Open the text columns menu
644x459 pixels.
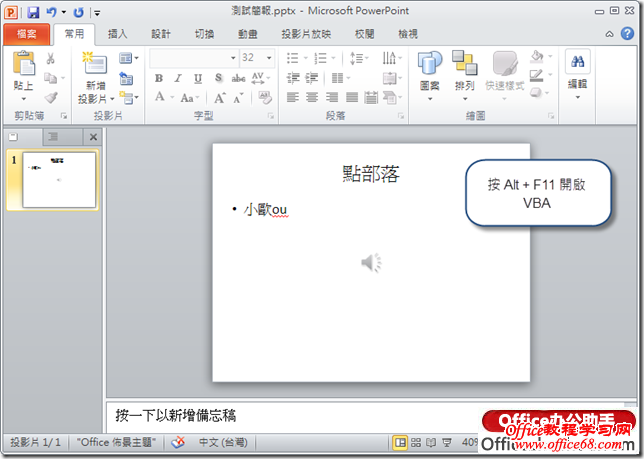[341, 78]
